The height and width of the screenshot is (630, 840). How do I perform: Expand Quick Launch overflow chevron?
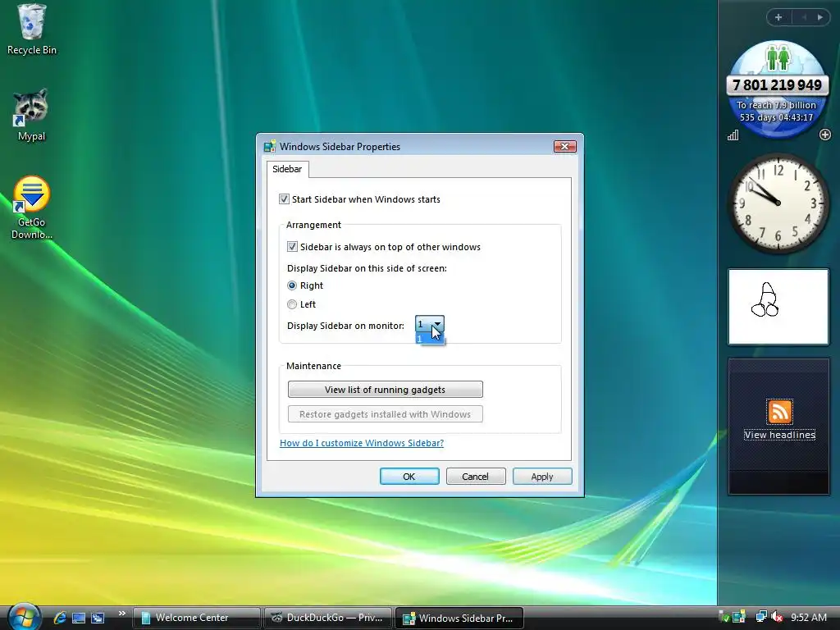click(122, 614)
